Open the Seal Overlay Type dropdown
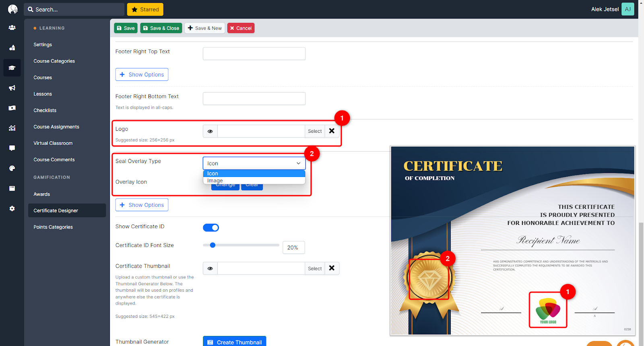The height and width of the screenshot is (346, 644). pyautogui.click(x=254, y=163)
